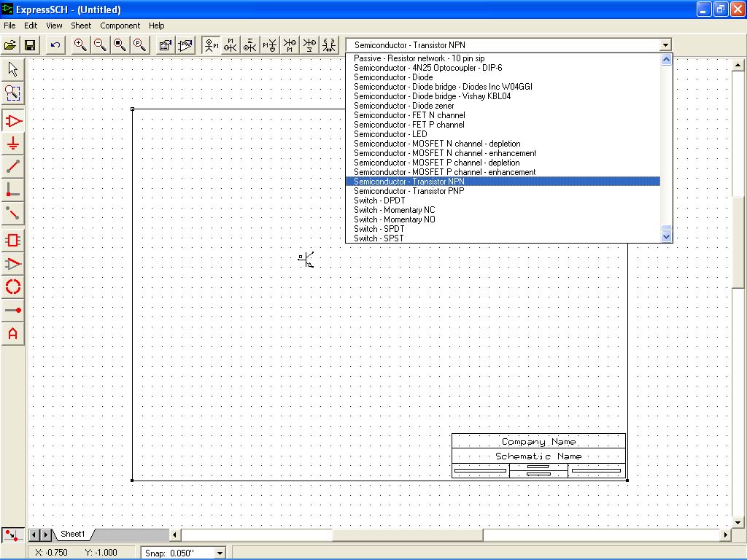Switch to the Sheet1 tab
Screen dimensions: 747x560
[x=72, y=534]
